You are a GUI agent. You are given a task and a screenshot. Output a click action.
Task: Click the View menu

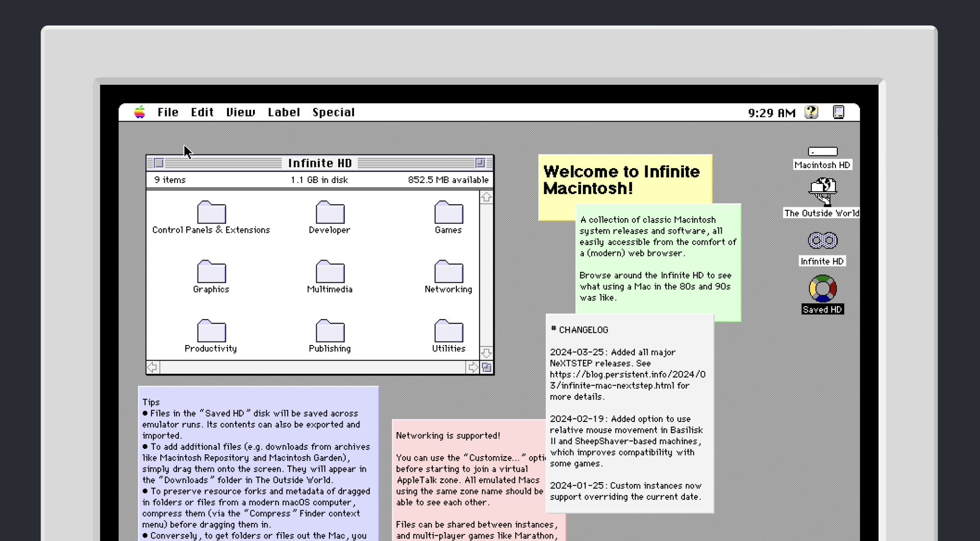coord(241,112)
